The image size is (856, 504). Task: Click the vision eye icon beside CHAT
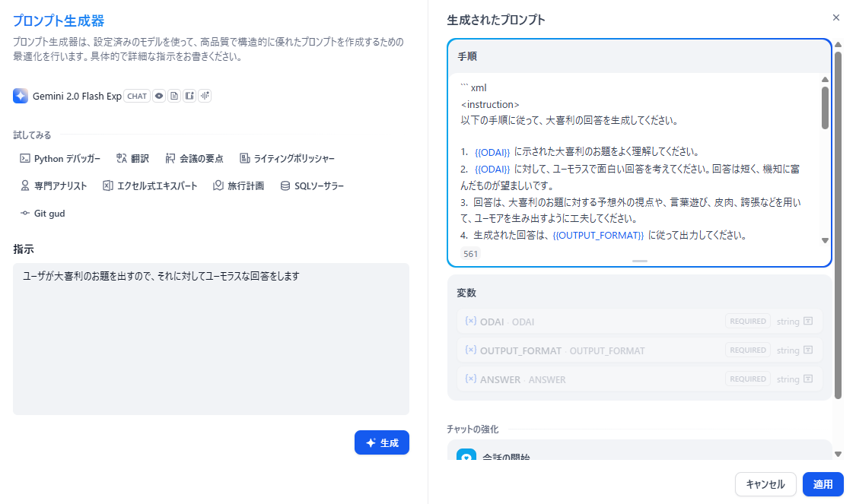click(x=159, y=96)
